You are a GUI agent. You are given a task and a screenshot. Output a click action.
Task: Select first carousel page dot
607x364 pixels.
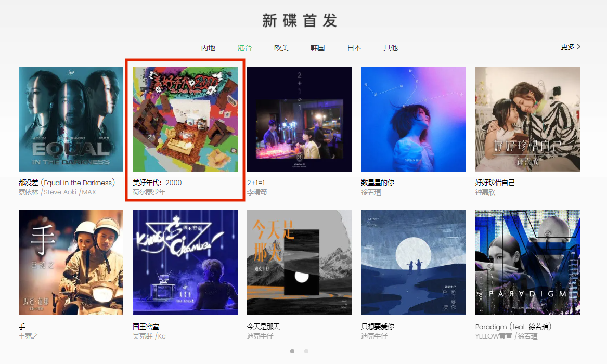(x=292, y=351)
